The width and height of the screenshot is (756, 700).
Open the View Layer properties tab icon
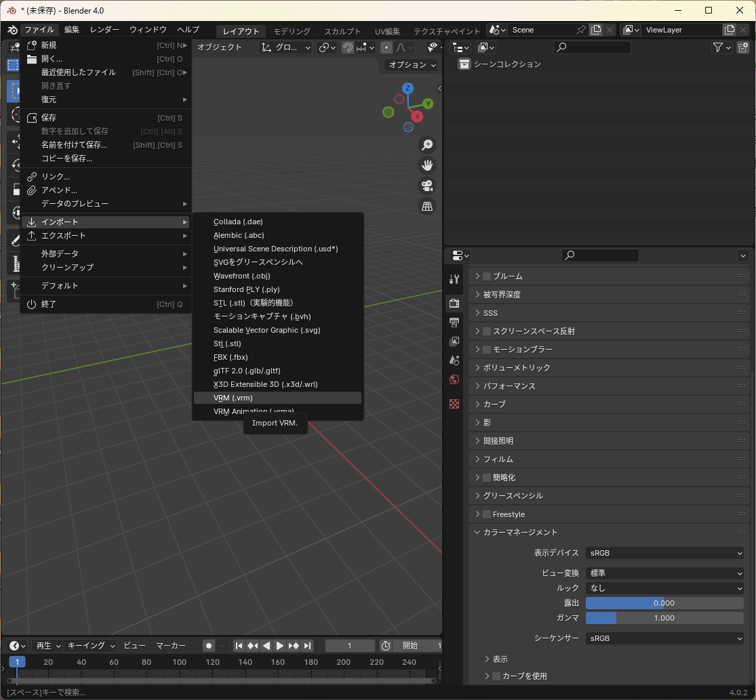pyautogui.click(x=454, y=342)
